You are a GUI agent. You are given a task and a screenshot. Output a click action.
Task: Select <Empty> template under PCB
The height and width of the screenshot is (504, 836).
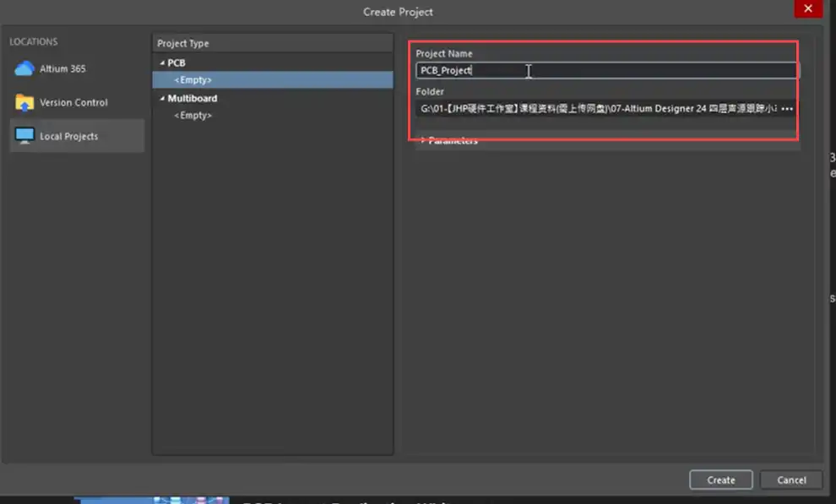tap(193, 80)
